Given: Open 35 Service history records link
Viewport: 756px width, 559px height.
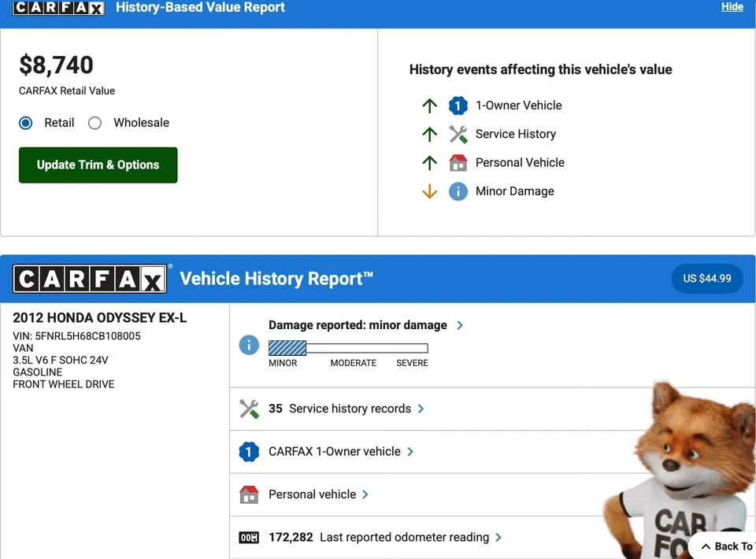Looking at the screenshot, I should [340, 409].
